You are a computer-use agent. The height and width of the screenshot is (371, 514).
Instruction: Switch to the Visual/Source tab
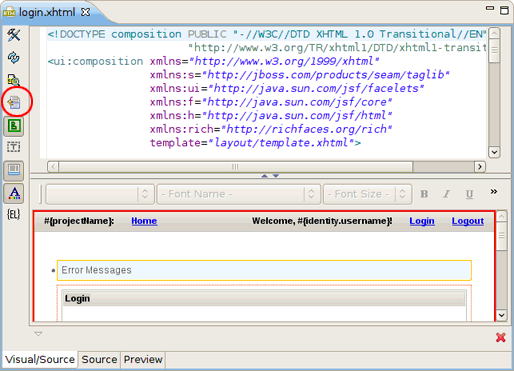[x=40, y=359]
